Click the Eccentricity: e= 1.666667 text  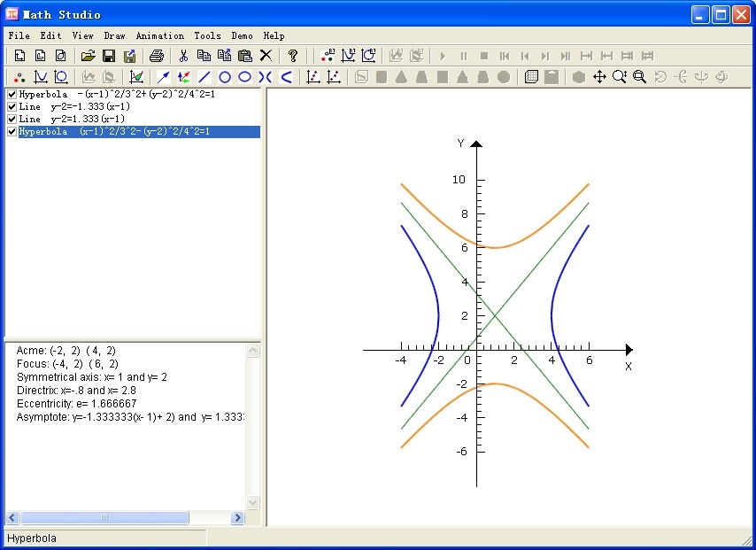point(77,403)
